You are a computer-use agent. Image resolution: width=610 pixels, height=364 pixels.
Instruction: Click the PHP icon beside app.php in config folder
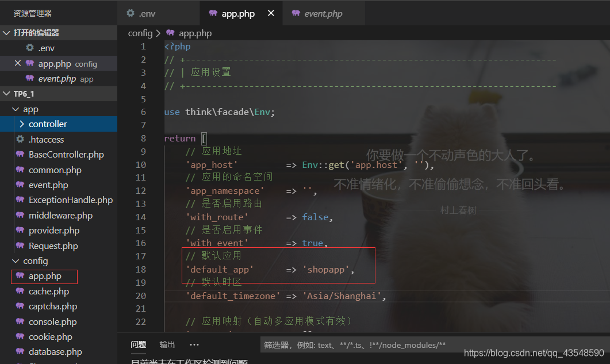click(x=20, y=275)
